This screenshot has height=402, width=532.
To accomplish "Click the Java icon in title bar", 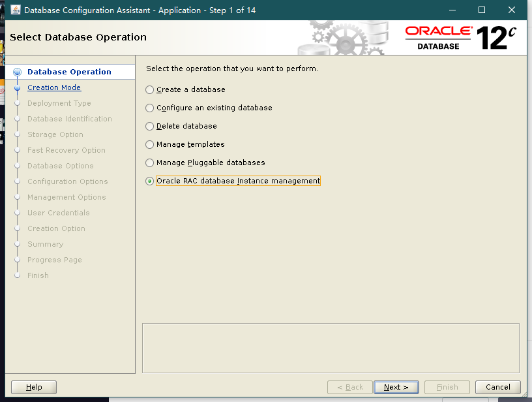I will pos(15,10).
